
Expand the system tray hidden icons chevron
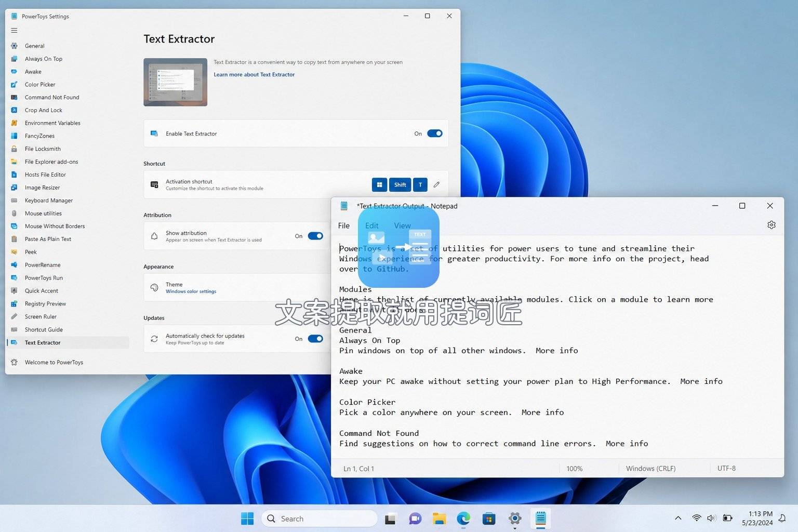tap(678, 518)
